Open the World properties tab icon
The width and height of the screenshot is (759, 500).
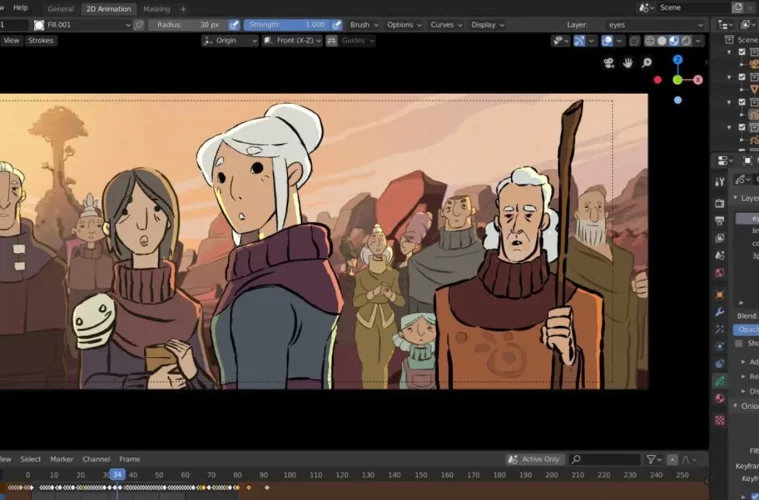[720, 273]
